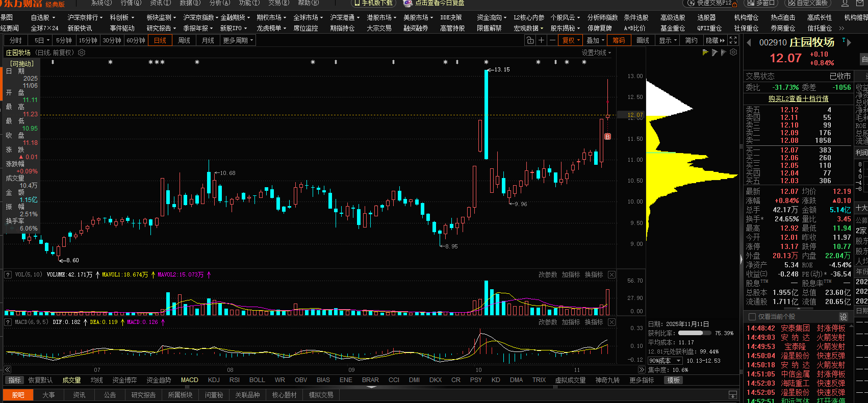
Task: Open 研究报告 bottom tab
Action: click(x=143, y=395)
